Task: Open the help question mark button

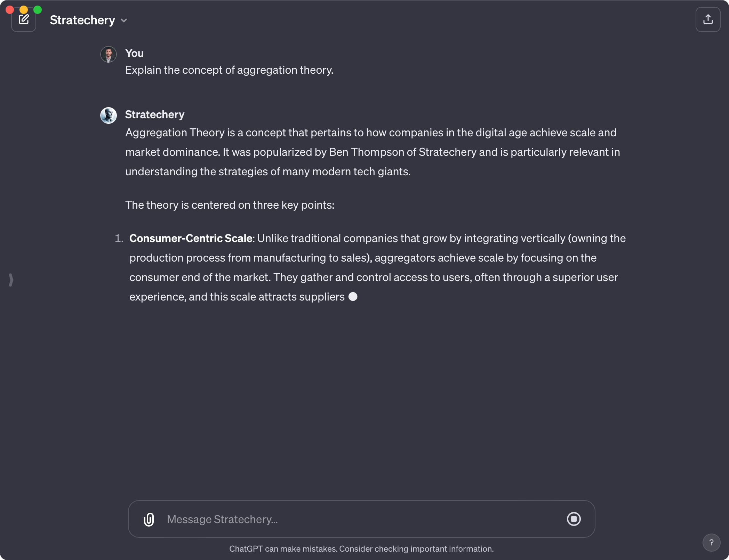Action: 711,542
